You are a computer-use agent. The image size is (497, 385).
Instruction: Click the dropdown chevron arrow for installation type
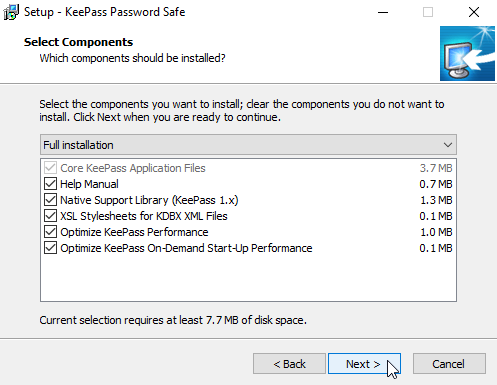pos(448,145)
